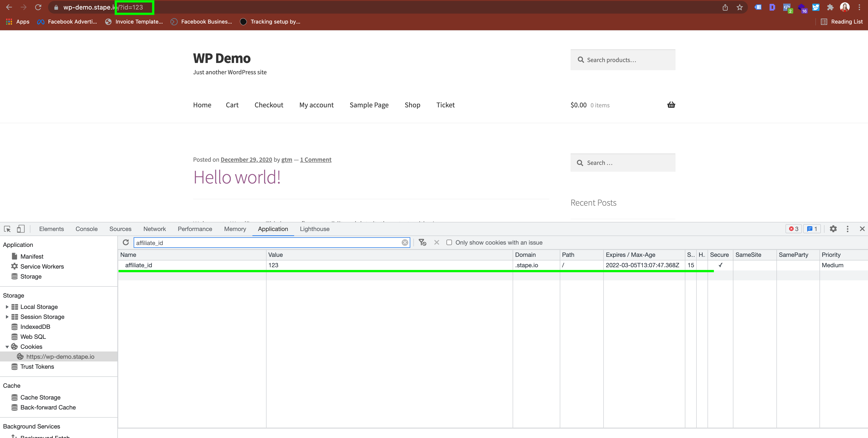Click the DevTools overflow menu icon
The image size is (868, 438).
(x=848, y=229)
